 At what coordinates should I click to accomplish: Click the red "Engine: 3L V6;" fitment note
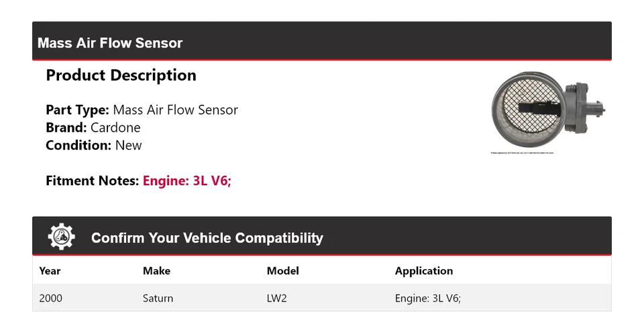point(186,181)
